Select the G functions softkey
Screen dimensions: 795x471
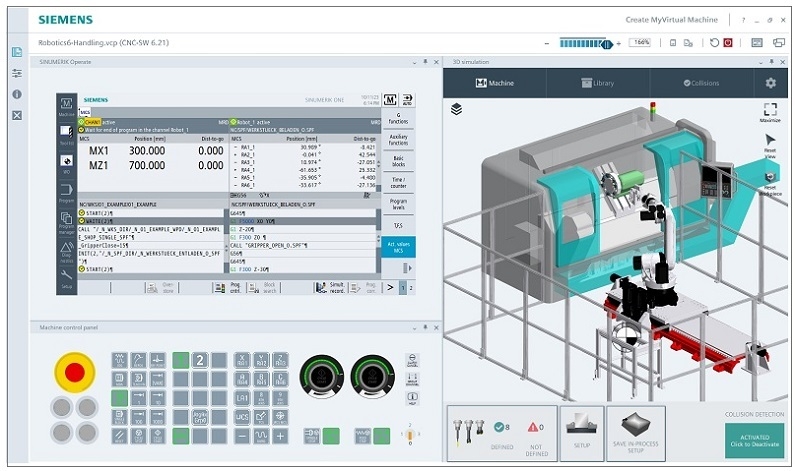pyautogui.click(x=399, y=118)
